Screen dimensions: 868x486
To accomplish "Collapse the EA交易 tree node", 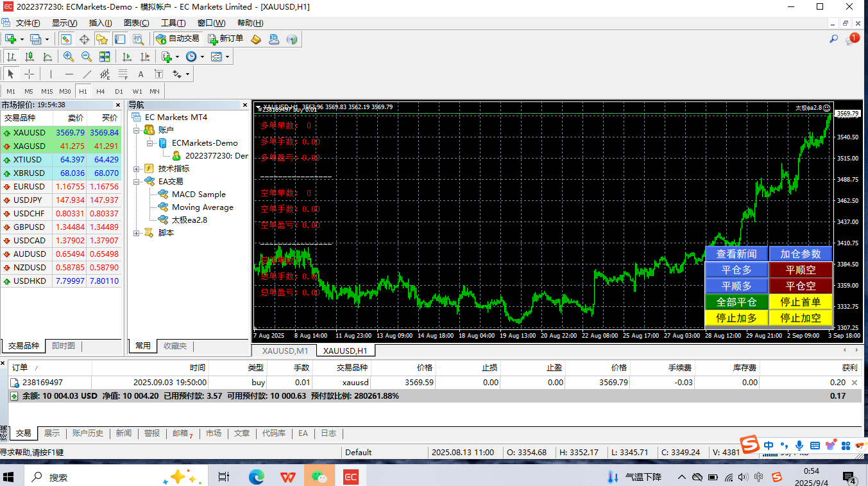I will point(137,182).
